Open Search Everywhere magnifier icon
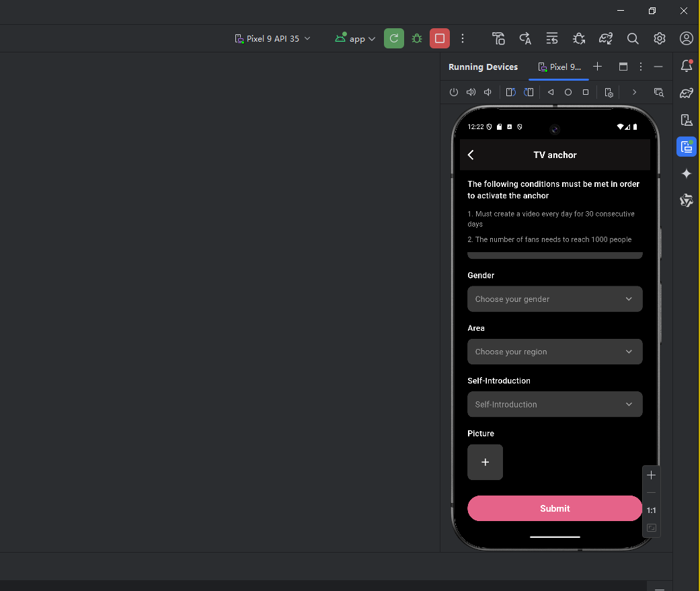 tap(633, 38)
